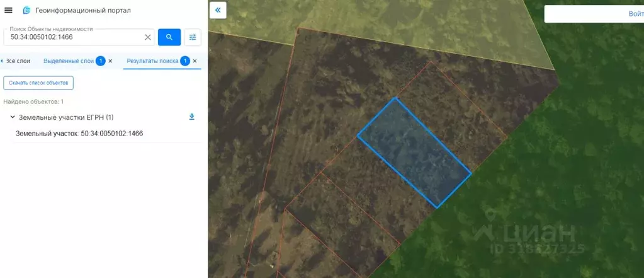Switch to Результаты поиска tab

pos(152,61)
